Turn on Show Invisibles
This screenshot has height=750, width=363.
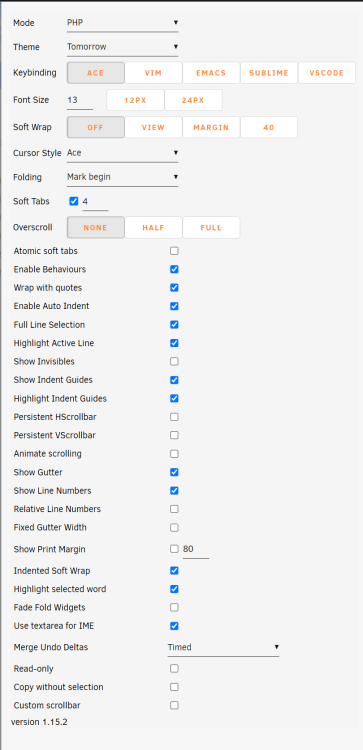(x=175, y=361)
